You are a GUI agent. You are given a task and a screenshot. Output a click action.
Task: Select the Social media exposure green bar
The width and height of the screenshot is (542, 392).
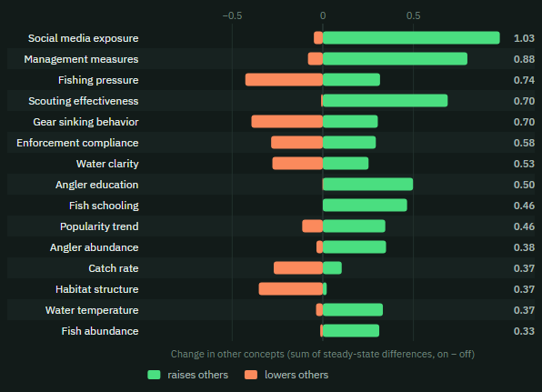click(x=411, y=38)
